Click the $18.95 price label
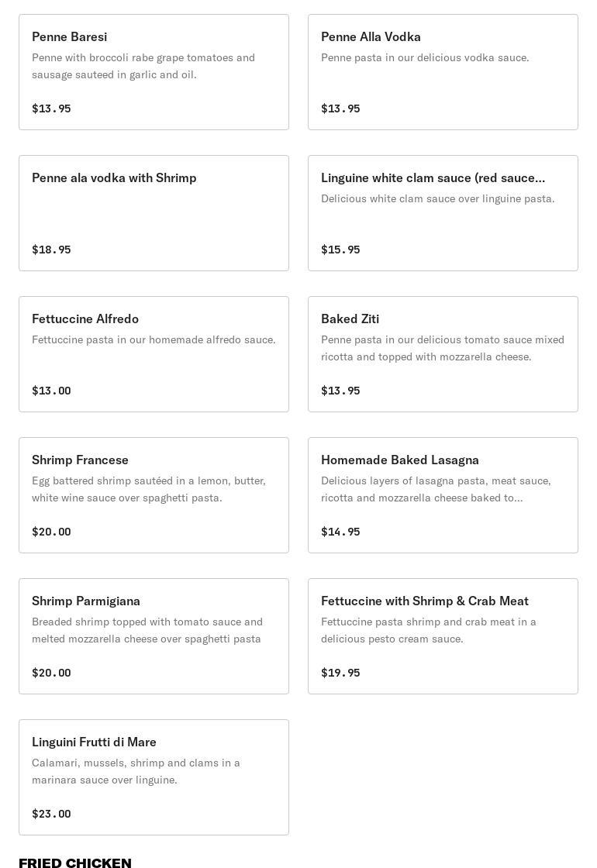Viewport: 597px width, 868px height. tap(51, 250)
